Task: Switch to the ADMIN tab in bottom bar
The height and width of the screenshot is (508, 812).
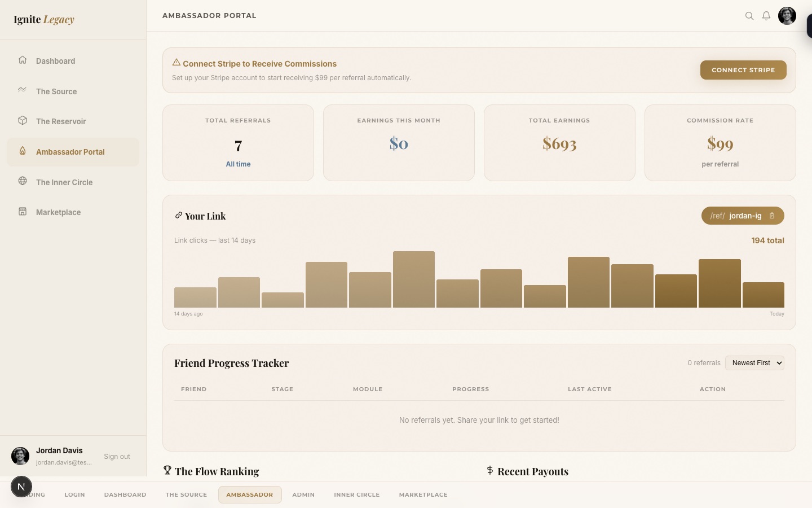Action: click(303, 495)
